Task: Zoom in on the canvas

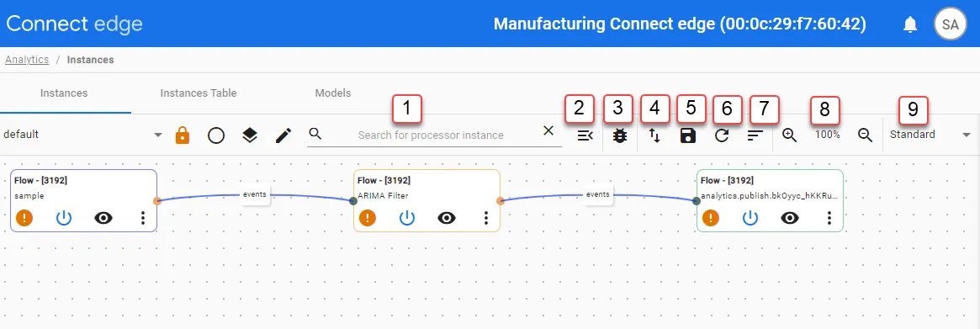Action: coord(789,135)
